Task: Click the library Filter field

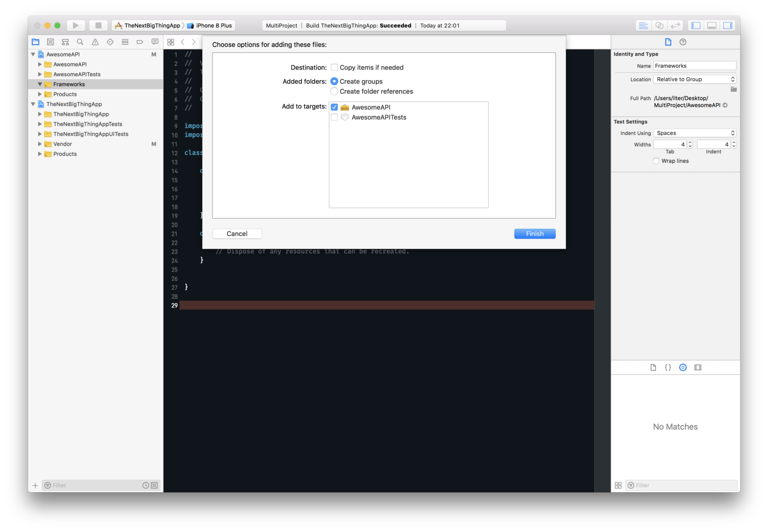Action: [682, 485]
